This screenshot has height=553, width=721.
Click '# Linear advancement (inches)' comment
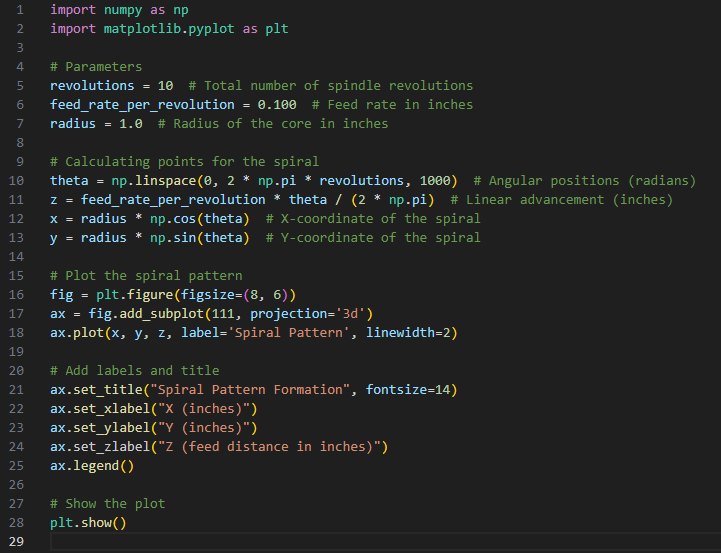(561, 200)
